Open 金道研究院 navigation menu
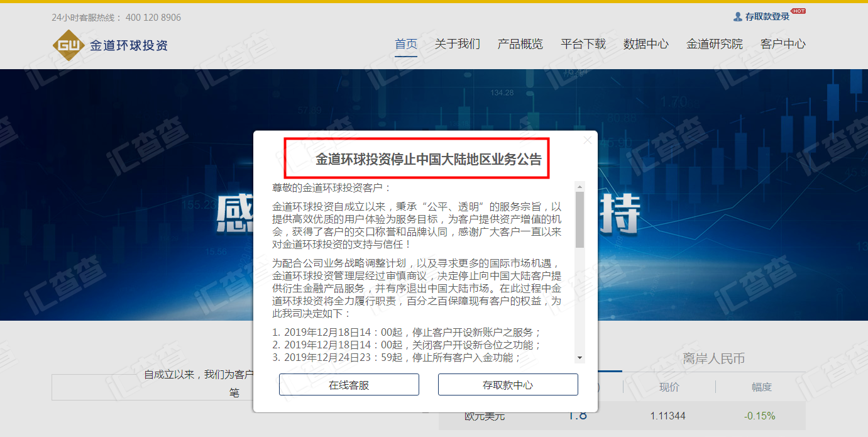The height and width of the screenshot is (437, 868). (715, 44)
